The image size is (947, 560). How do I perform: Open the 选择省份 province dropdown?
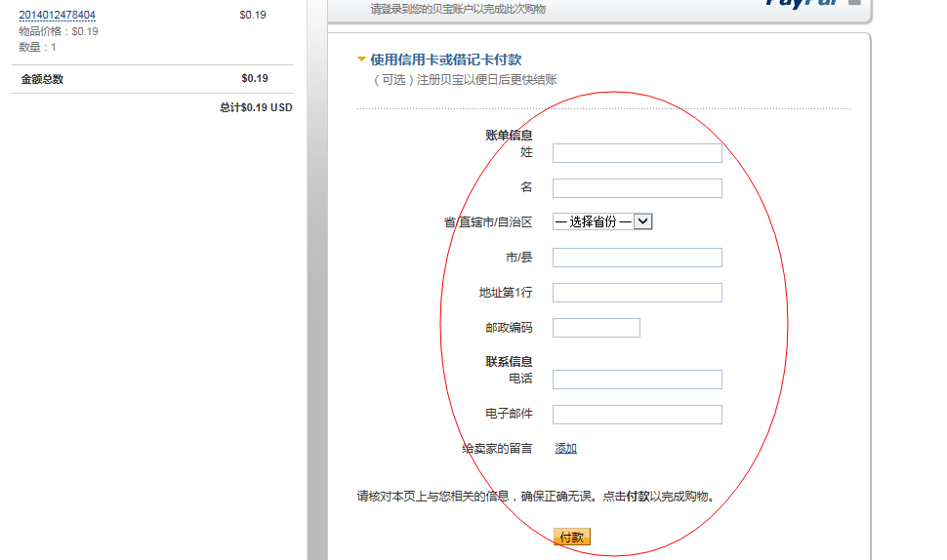(601, 221)
